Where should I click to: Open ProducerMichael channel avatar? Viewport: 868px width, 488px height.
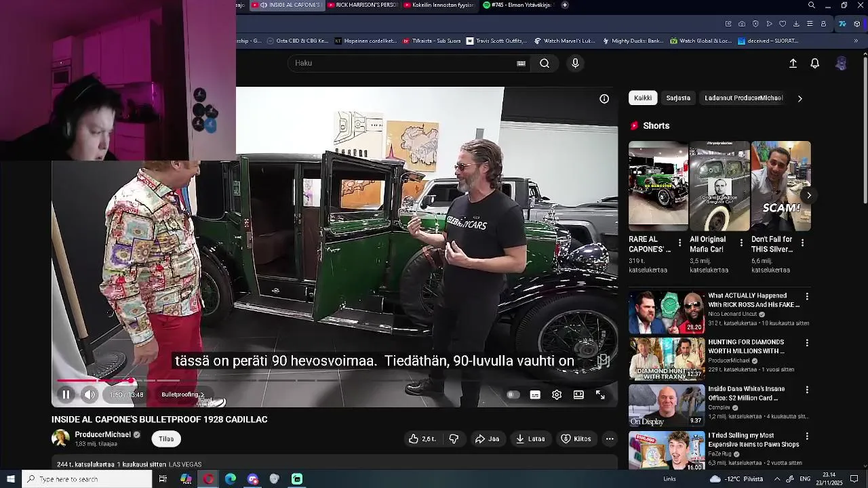point(60,439)
